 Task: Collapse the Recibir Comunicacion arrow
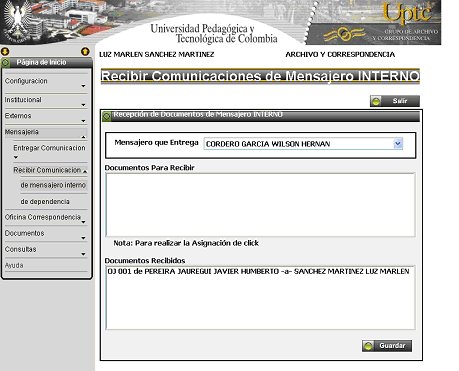(x=85, y=171)
